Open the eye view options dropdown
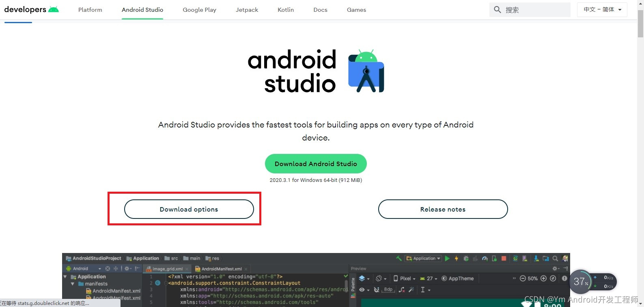This screenshot has height=307, width=644. (x=364, y=290)
